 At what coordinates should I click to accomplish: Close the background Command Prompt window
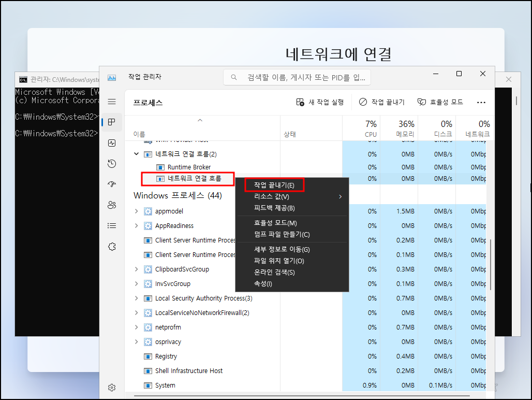click(508, 79)
